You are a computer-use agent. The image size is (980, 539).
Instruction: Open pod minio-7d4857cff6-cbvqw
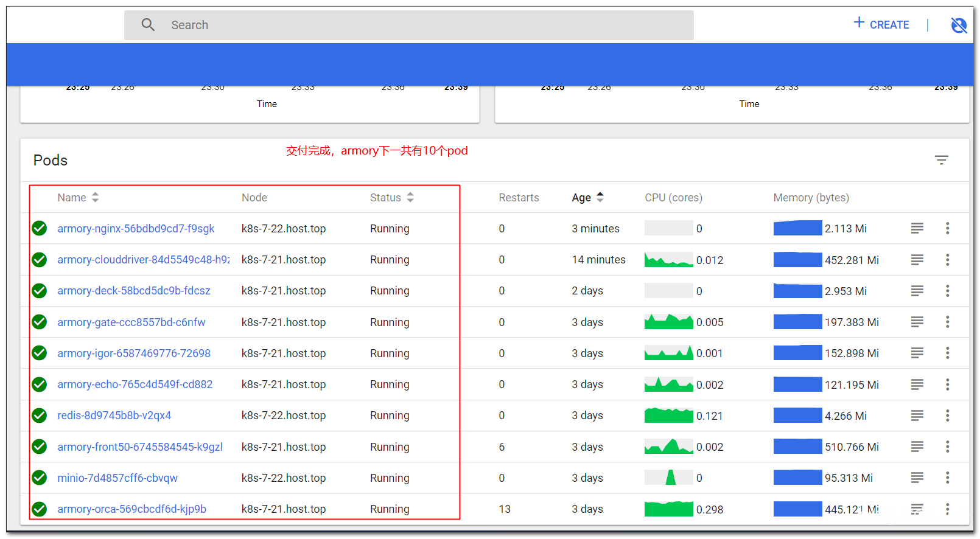(x=117, y=478)
